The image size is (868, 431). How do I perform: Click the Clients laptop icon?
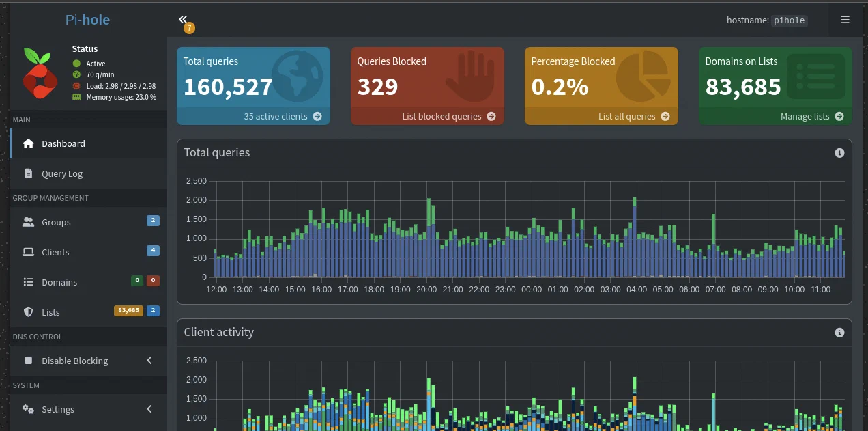coord(28,252)
